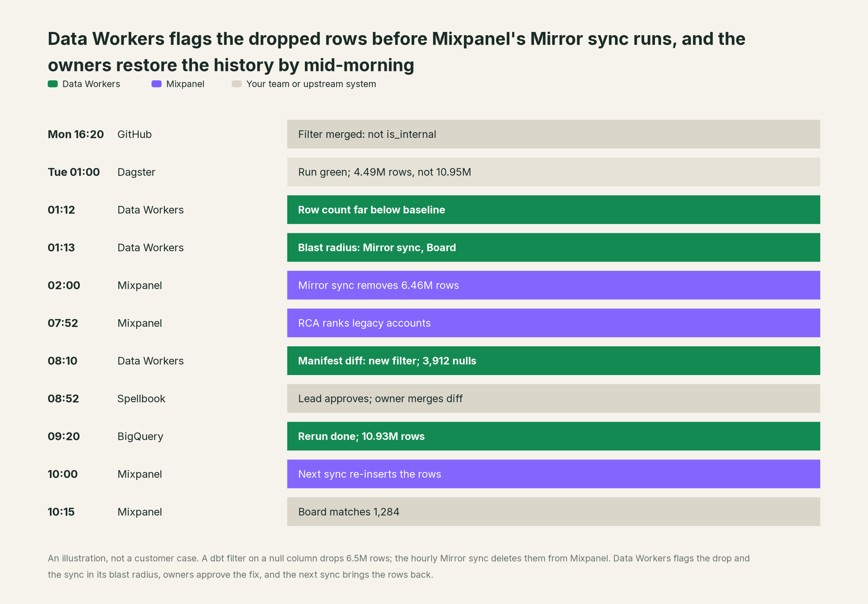Viewport: 868px width, 604px height.
Task: Click the 'Dagster' source label
Action: tap(136, 172)
